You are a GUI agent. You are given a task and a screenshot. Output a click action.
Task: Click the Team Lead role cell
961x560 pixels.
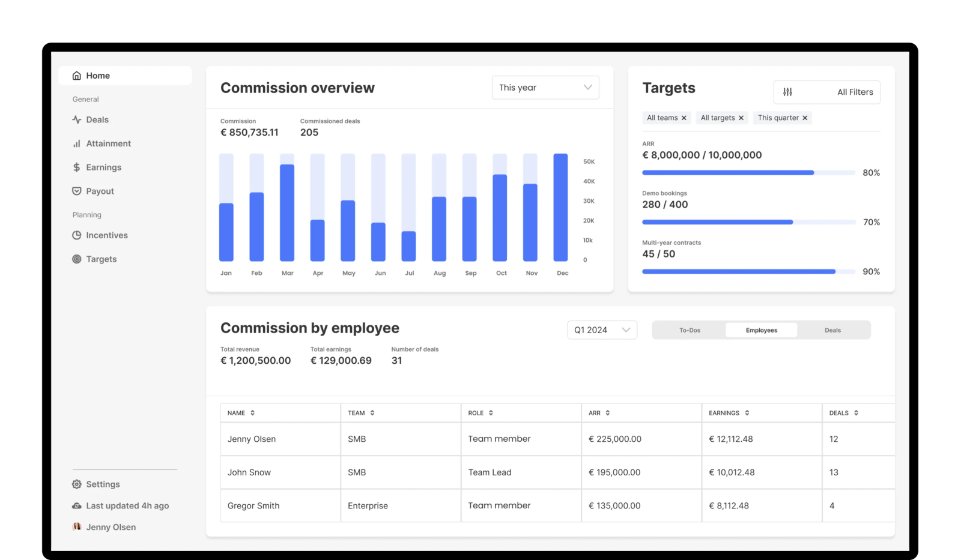(x=521, y=472)
